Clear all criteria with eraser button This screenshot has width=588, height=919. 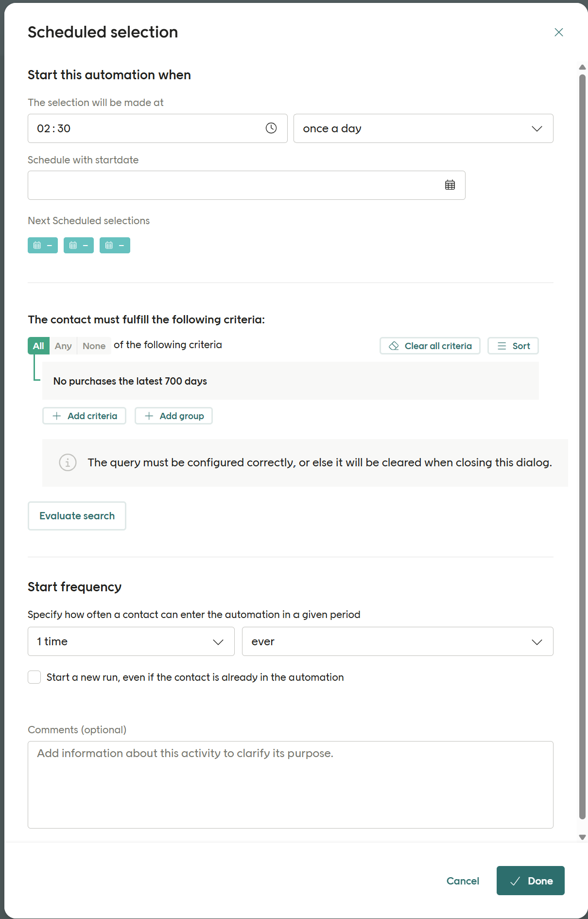(x=430, y=346)
